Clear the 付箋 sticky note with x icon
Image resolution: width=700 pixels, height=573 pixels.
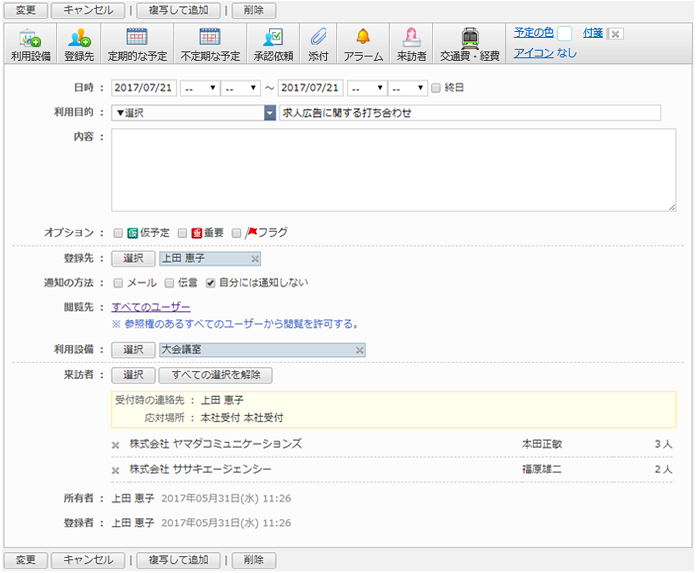[615, 34]
